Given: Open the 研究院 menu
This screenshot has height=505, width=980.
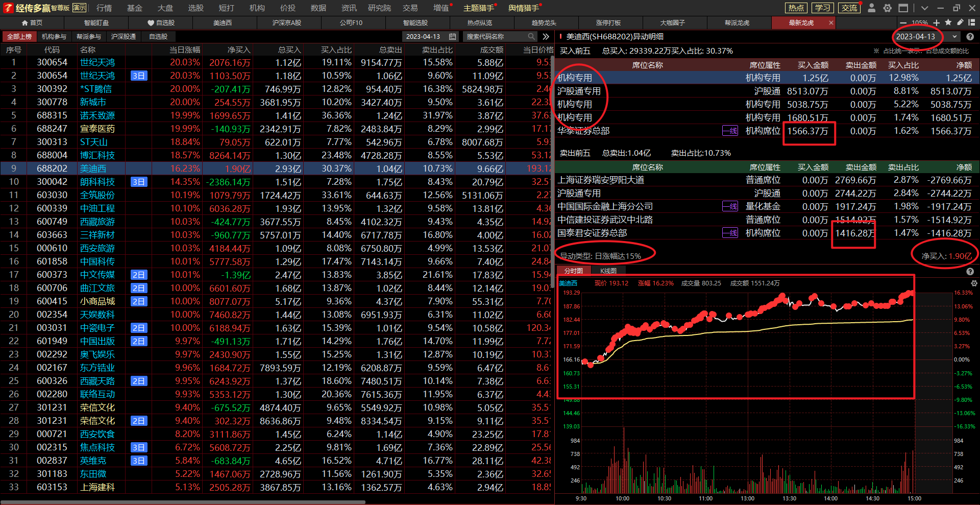Looking at the screenshot, I should (x=379, y=8).
